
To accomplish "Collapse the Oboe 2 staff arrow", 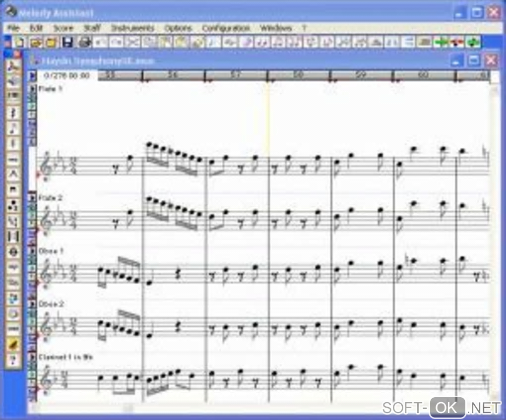I will 33,304.
